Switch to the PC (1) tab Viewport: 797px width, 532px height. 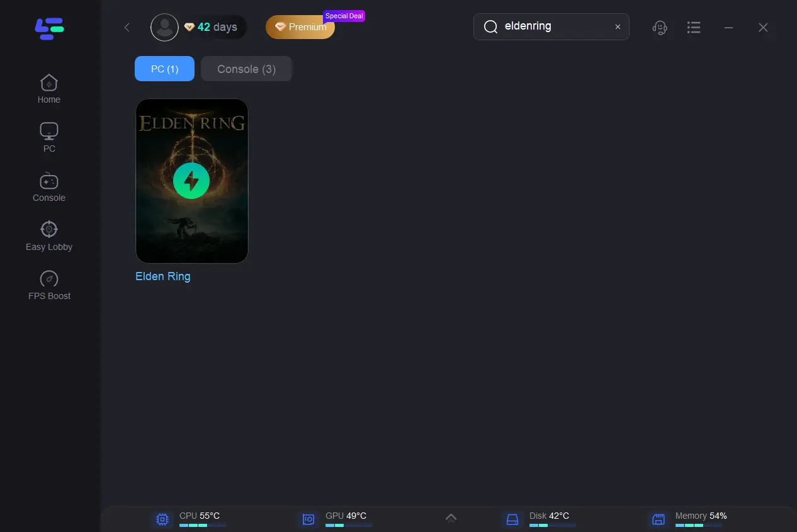(164, 69)
